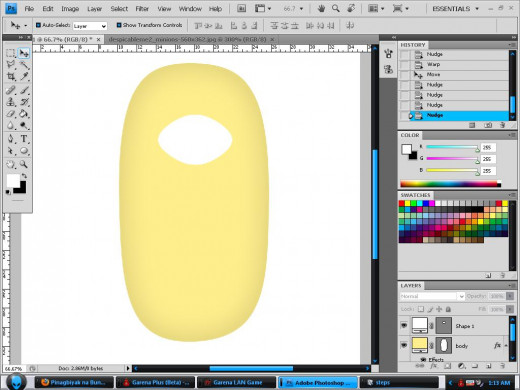Screen dimensions: 520x390
Task: Open the steps taskbar button
Action: click(x=399, y=382)
